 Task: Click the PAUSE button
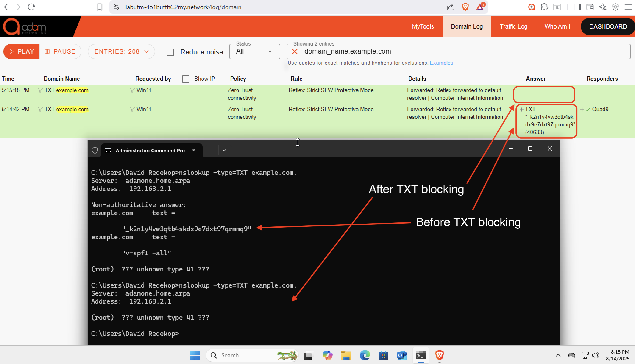tap(60, 51)
